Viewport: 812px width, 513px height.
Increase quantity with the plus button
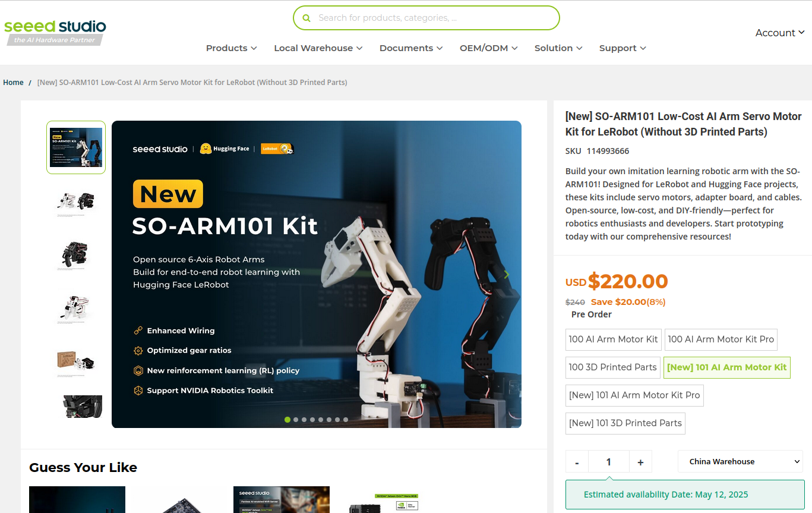tap(640, 462)
